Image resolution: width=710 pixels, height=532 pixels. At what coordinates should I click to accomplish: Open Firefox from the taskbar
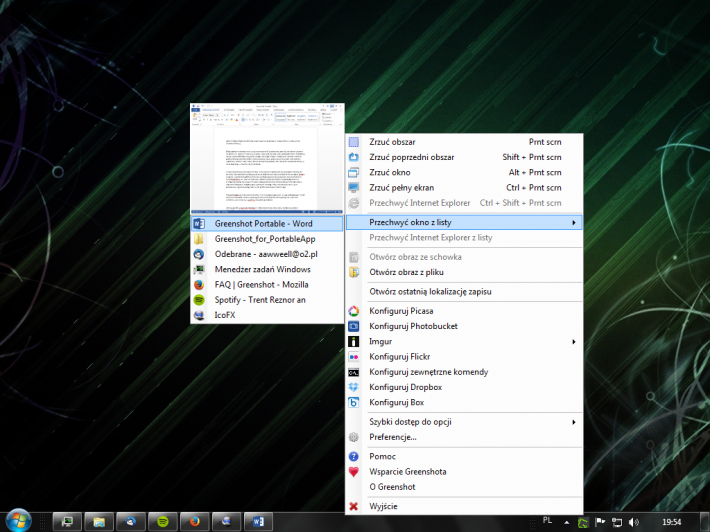pos(195,522)
